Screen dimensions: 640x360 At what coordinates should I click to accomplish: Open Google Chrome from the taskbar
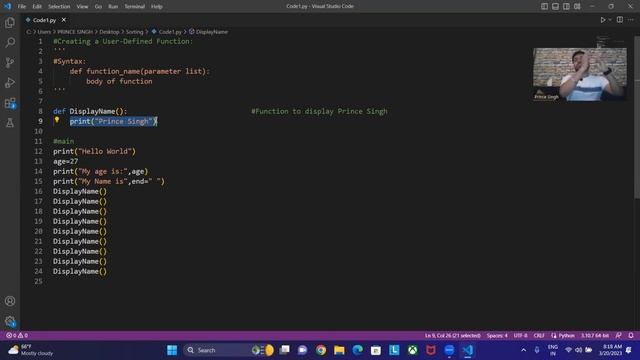click(321, 350)
